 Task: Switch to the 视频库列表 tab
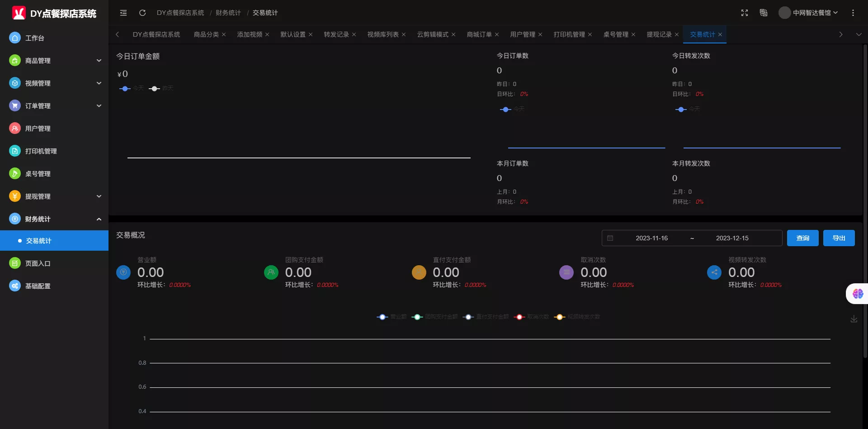pyautogui.click(x=383, y=34)
